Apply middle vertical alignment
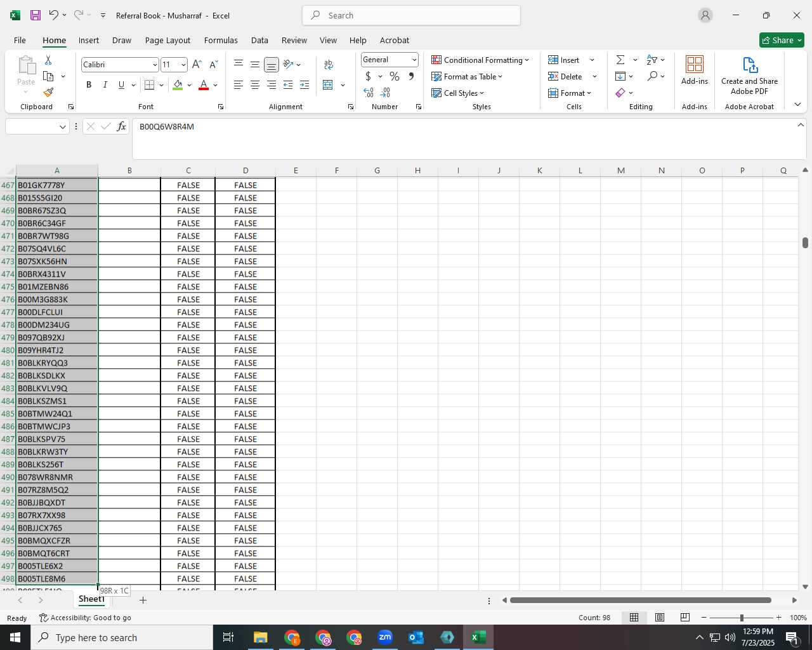Viewport: 812px width, 650px height. 254,64
